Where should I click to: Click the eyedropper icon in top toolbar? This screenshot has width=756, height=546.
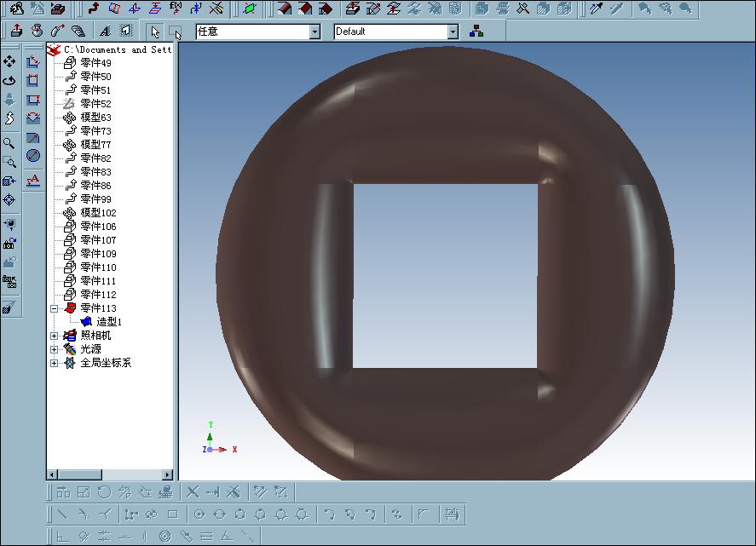[x=597, y=8]
